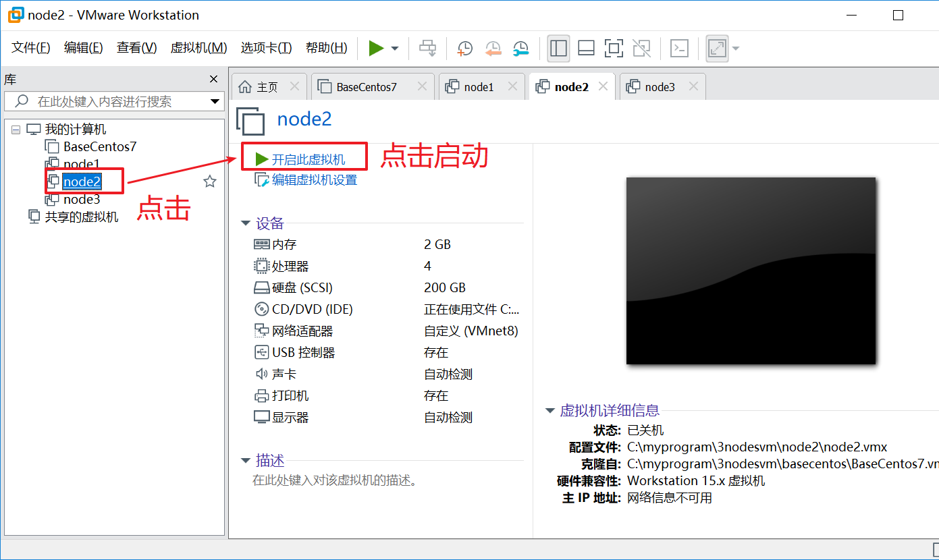The width and height of the screenshot is (939, 560).
Task: Toggle the favorite star for node2
Action: (x=210, y=181)
